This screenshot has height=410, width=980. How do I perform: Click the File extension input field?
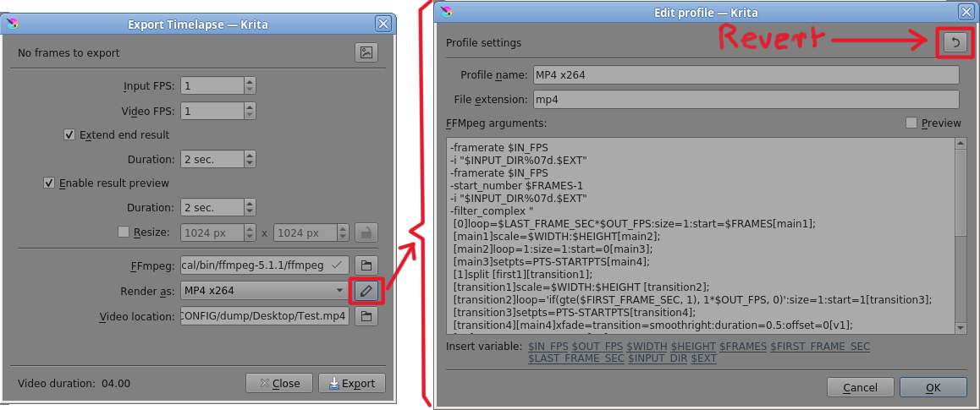pos(746,99)
